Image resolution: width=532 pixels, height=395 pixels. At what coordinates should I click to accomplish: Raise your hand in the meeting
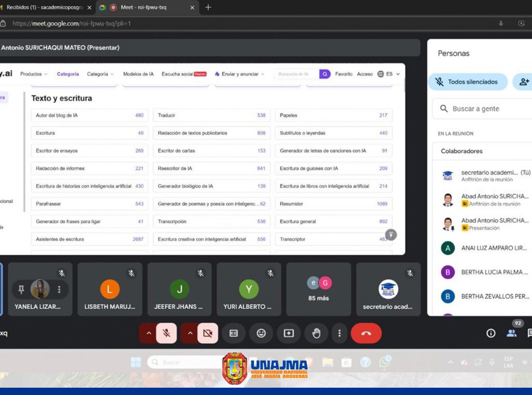(x=316, y=333)
